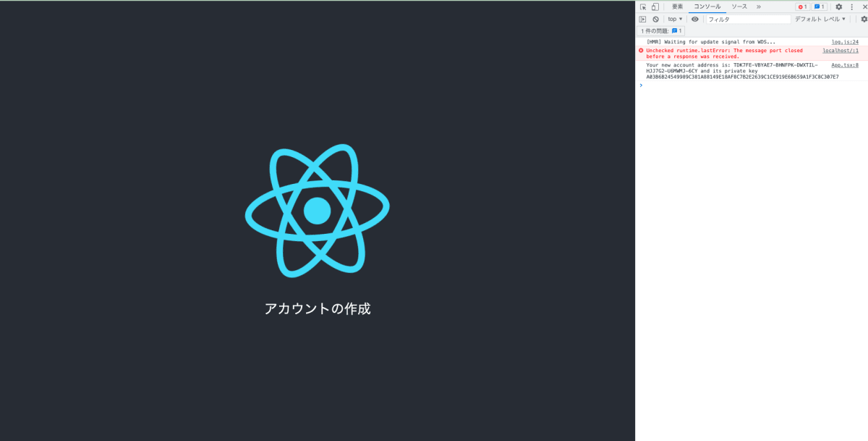This screenshot has height=441, width=868.
Task: Click the フィルタ filter input field
Action: pos(748,19)
